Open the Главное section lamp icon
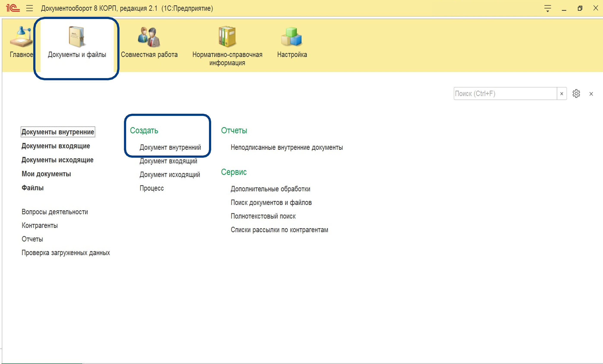The width and height of the screenshot is (603, 364). coord(21,36)
